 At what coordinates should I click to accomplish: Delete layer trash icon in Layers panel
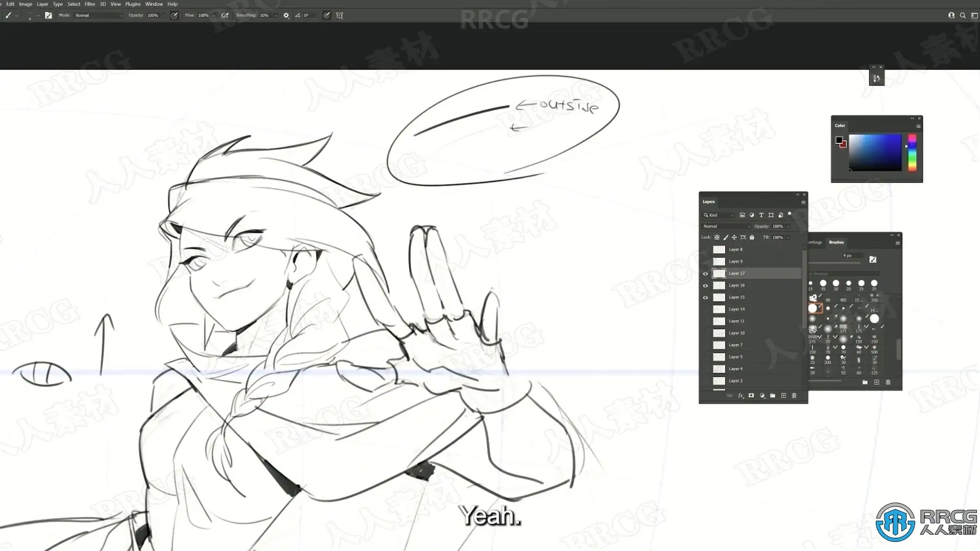794,395
